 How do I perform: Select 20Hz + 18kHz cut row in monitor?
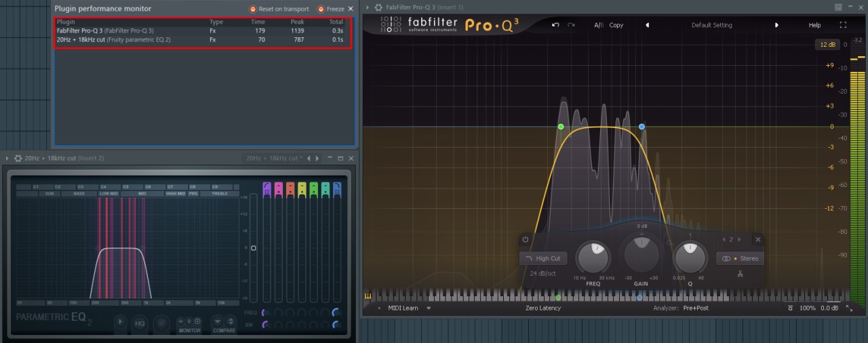pos(203,40)
